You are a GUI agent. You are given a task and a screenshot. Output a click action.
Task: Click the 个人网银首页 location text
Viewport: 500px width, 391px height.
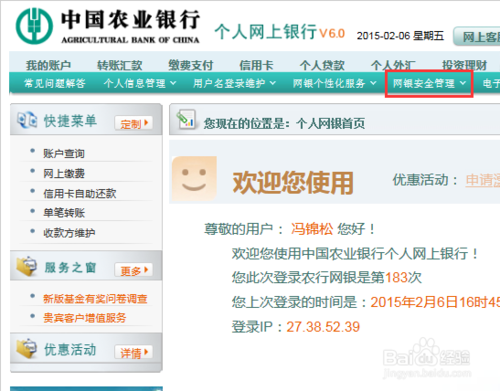click(x=330, y=124)
